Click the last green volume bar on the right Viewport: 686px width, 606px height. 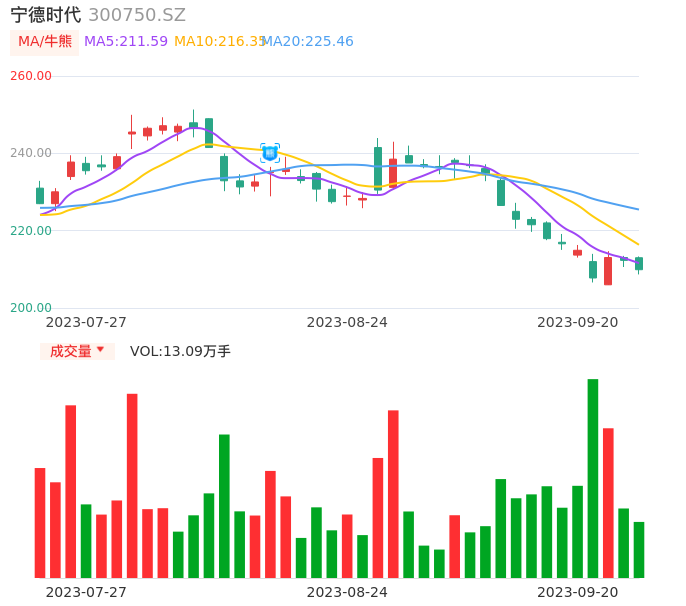coord(639,550)
